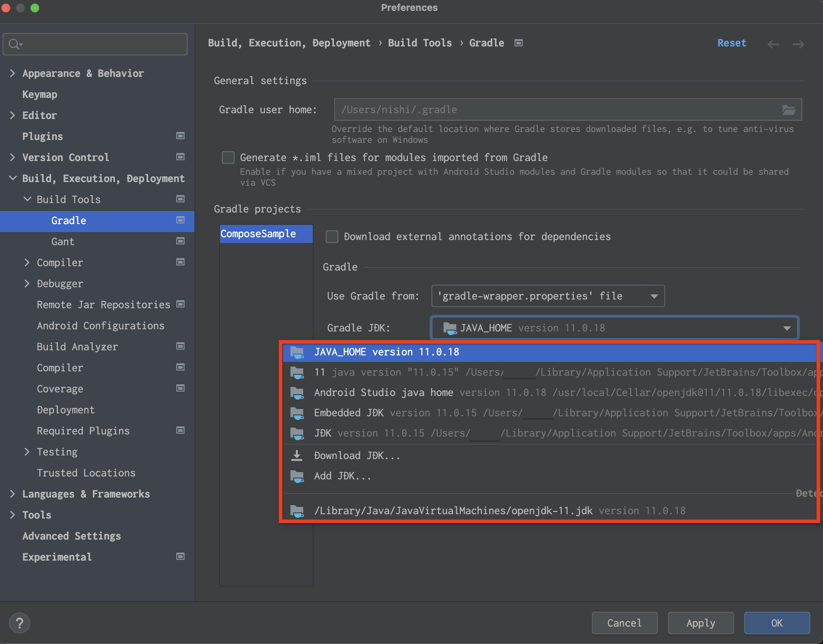
Task: Focus the settings search field
Action: (x=95, y=44)
